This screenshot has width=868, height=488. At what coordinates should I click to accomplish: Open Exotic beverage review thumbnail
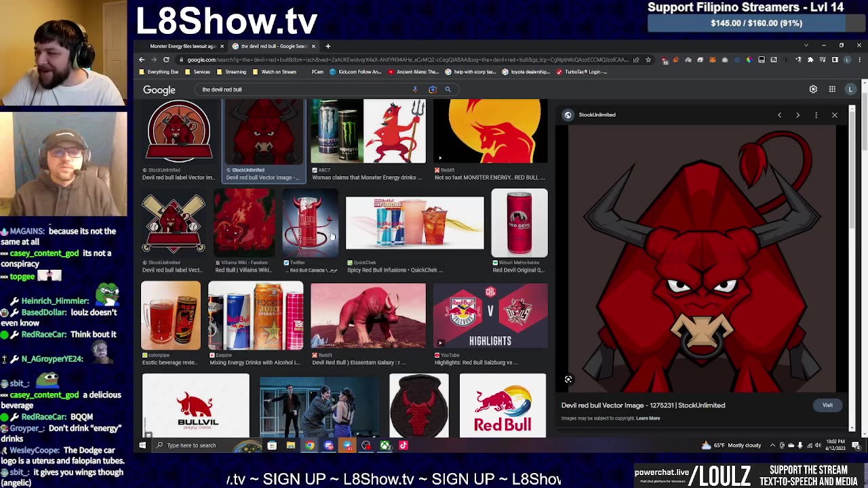click(171, 316)
